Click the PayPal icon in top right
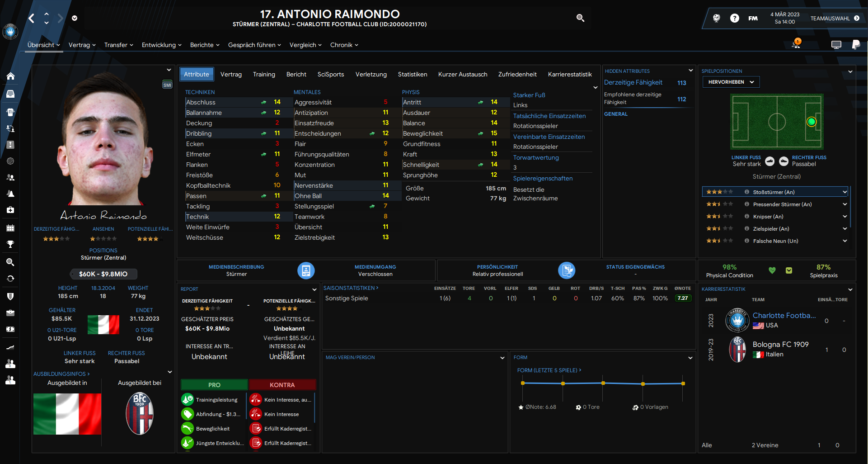 coord(856,44)
